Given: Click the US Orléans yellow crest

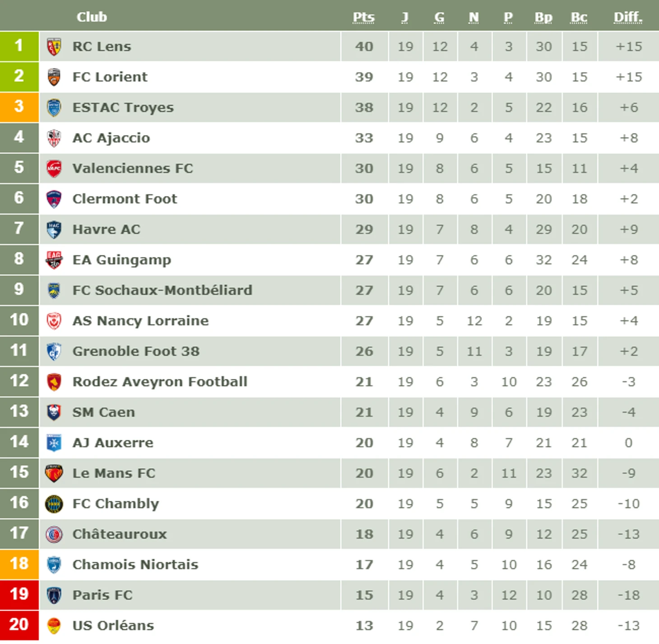Looking at the screenshot, I should click(x=54, y=625).
